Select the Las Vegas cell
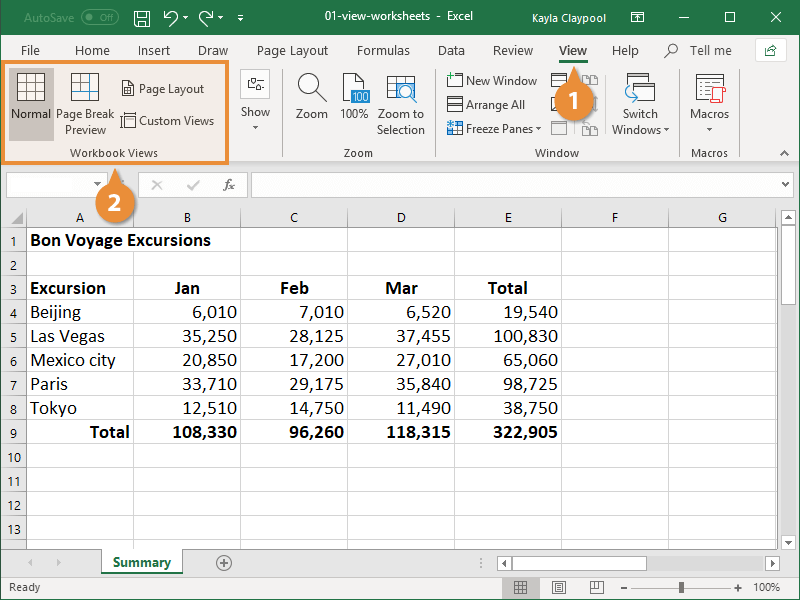800x600 pixels. 80,336
